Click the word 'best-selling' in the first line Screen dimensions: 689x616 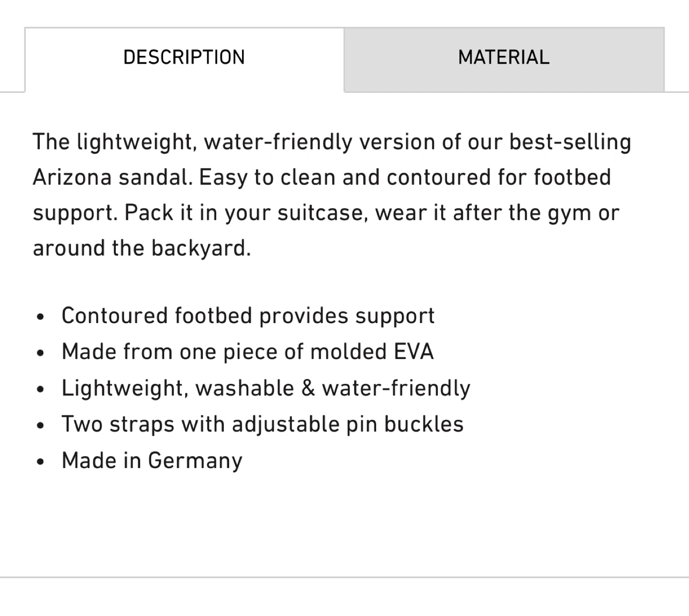tap(570, 143)
